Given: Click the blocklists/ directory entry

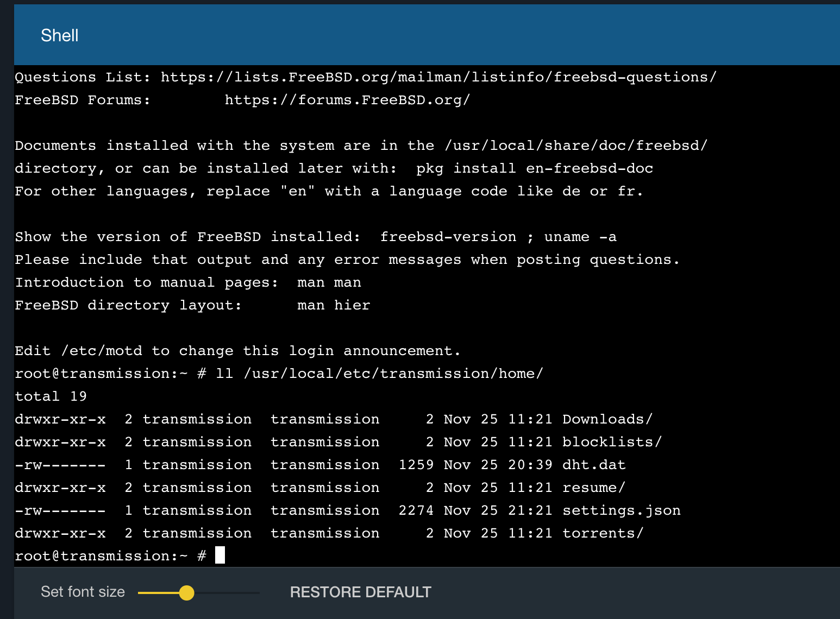Looking at the screenshot, I should pos(612,442).
